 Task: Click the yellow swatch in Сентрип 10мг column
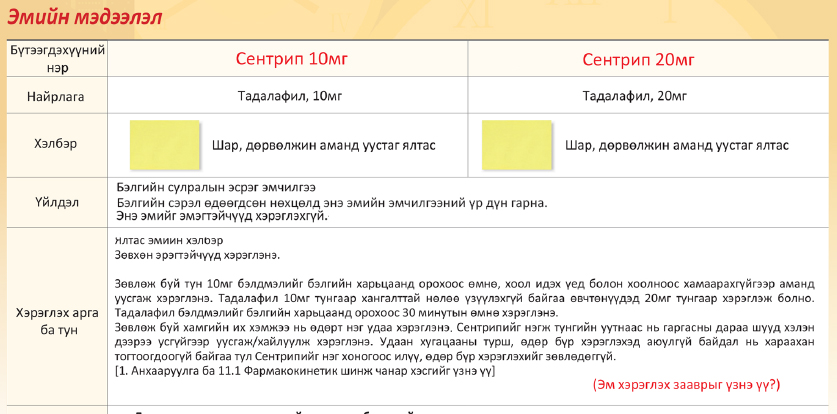tap(164, 145)
